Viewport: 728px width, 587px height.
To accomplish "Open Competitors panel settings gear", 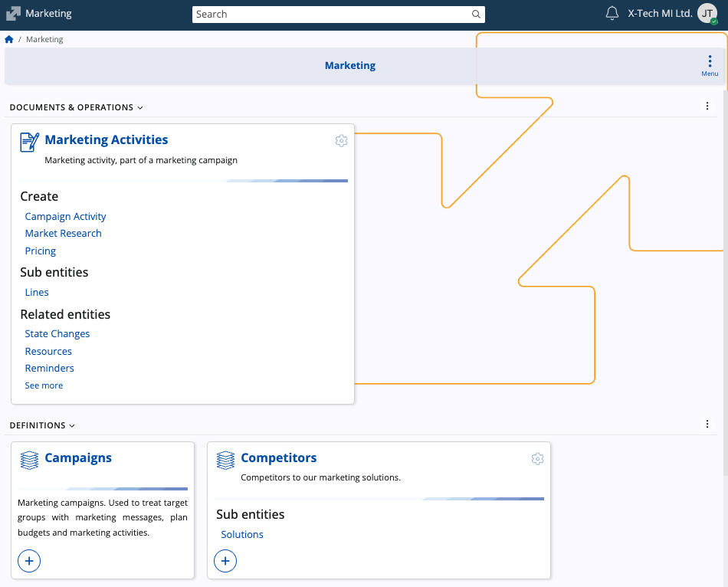I will point(537,458).
